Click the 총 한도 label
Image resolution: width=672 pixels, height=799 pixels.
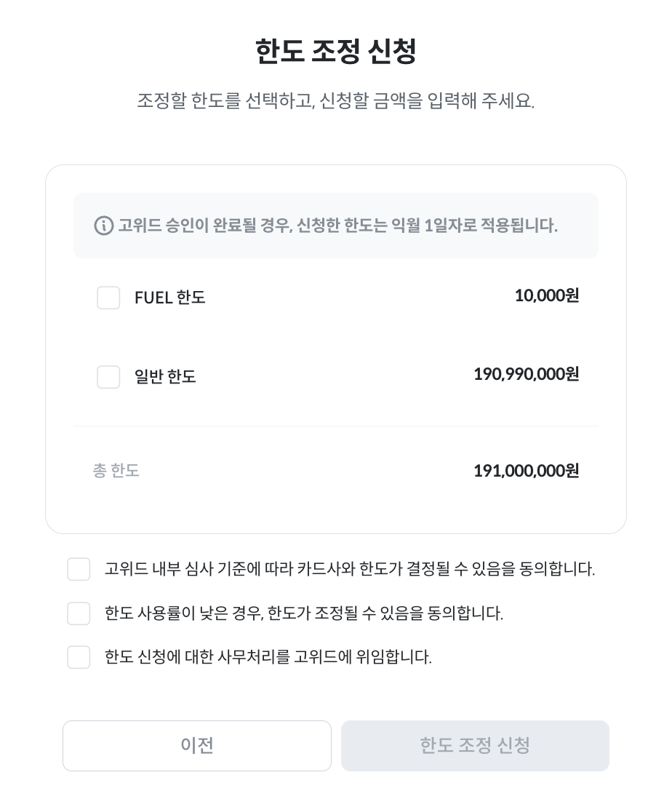pos(116,471)
